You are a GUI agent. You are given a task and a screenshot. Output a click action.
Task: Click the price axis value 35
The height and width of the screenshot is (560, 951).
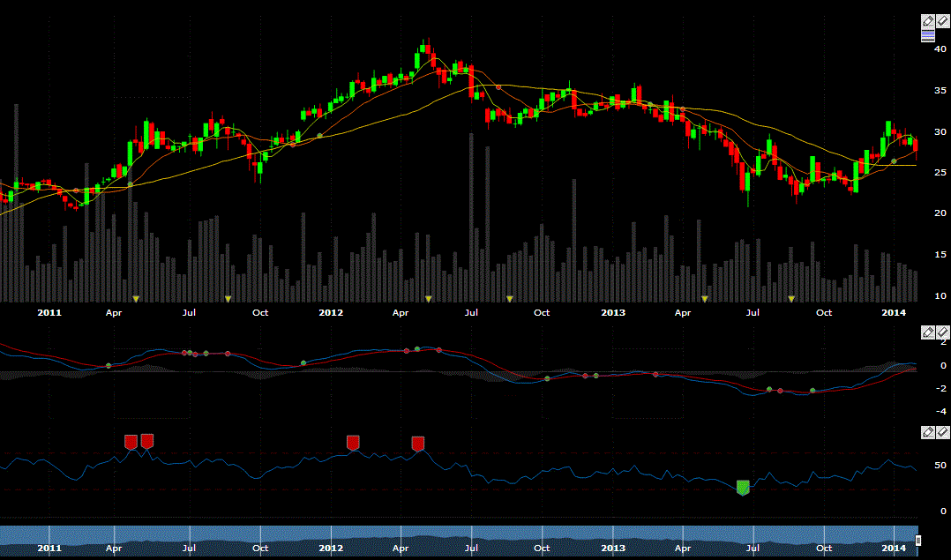coord(940,91)
